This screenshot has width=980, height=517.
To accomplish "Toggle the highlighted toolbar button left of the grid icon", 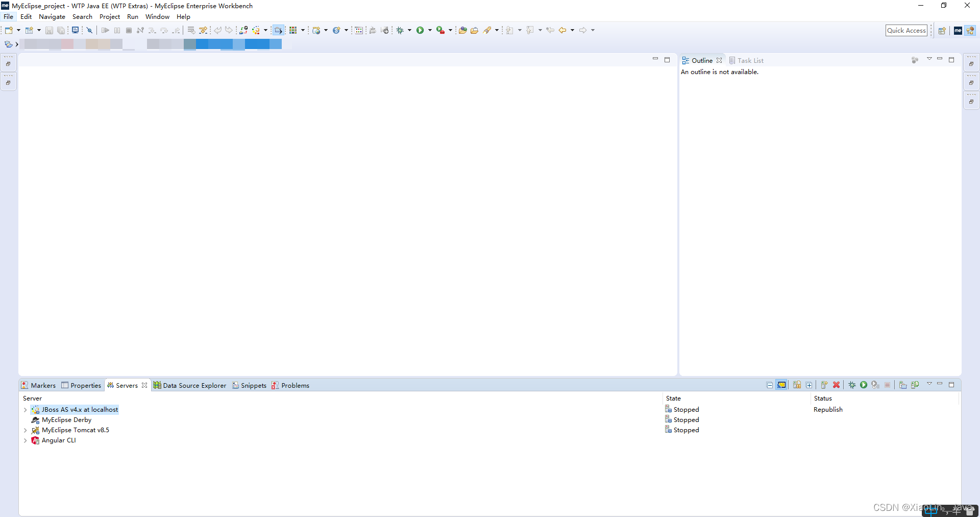I will click(278, 30).
